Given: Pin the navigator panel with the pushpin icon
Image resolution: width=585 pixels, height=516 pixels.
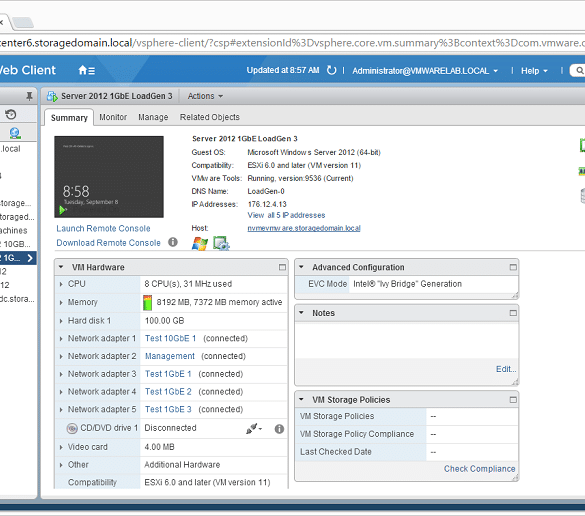Looking at the screenshot, I should pos(29,97).
